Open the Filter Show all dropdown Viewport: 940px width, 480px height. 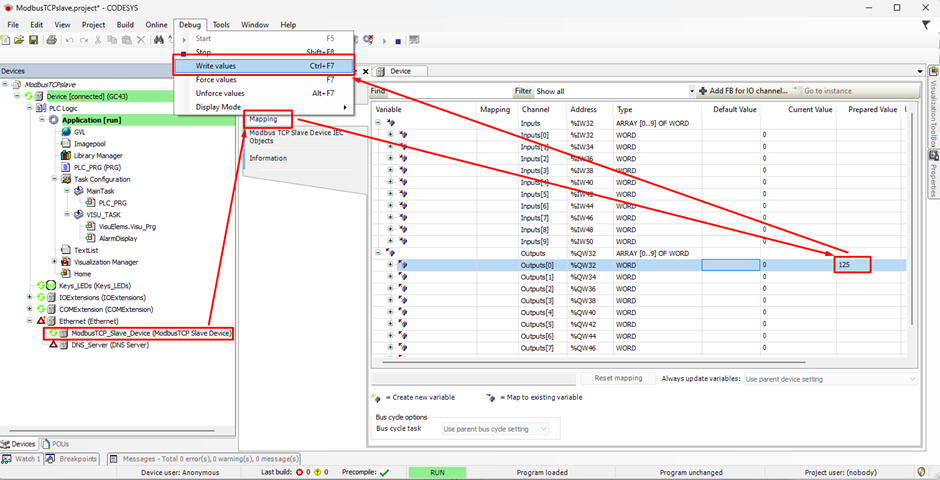tap(692, 91)
